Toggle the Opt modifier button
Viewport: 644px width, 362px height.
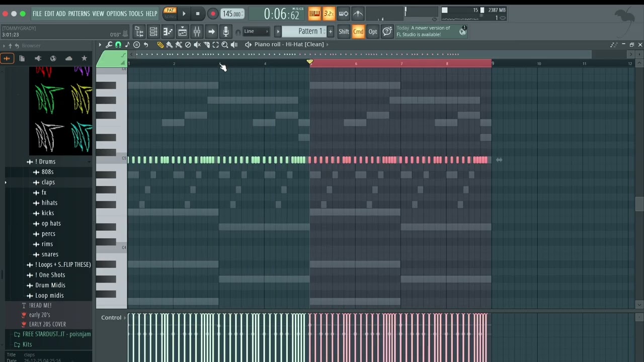click(x=373, y=32)
